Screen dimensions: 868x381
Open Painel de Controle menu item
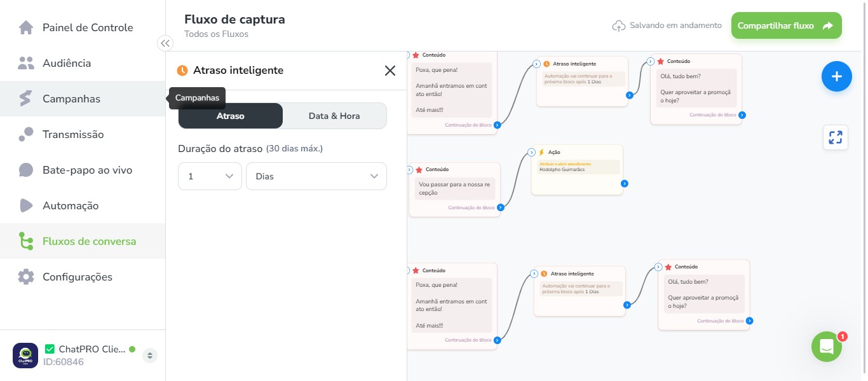point(83,27)
